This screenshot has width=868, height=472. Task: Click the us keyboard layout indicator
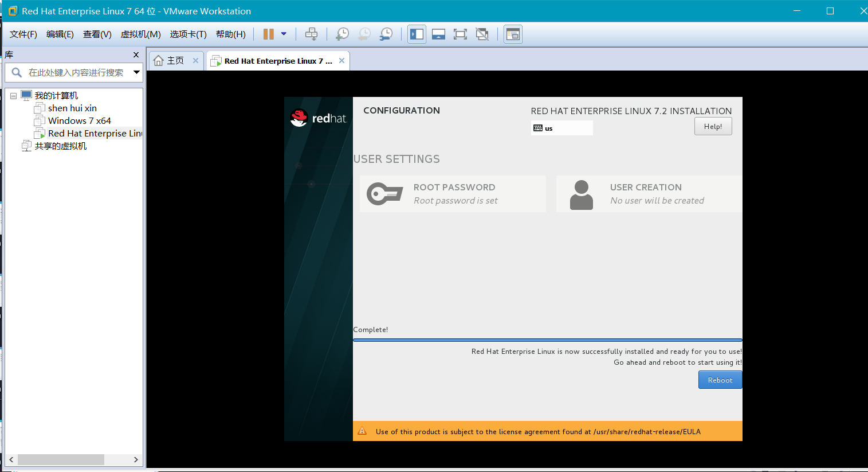(561, 128)
